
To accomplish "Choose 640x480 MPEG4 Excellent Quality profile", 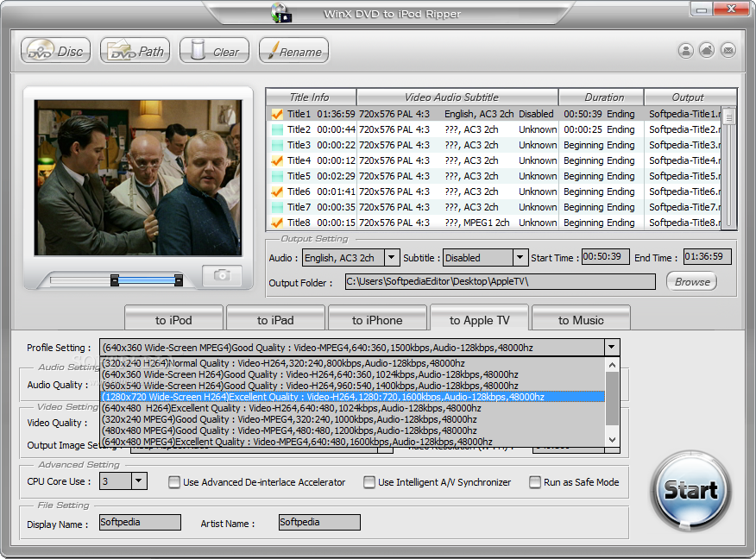I will click(x=352, y=442).
